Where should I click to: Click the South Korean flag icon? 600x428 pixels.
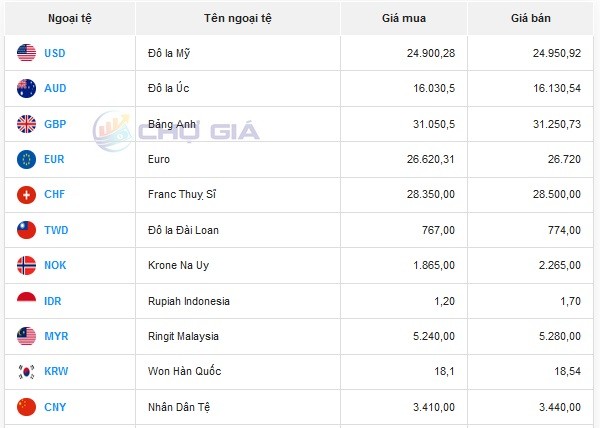click(27, 372)
